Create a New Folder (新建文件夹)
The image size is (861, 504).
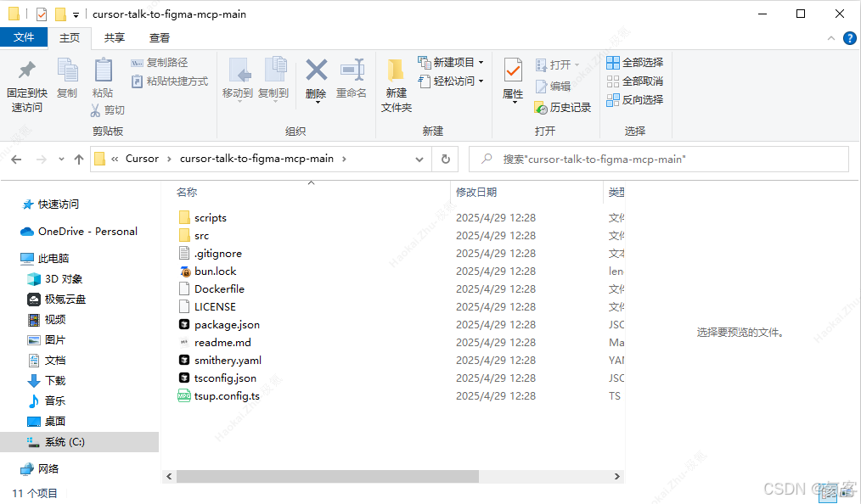pyautogui.click(x=396, y=85)
